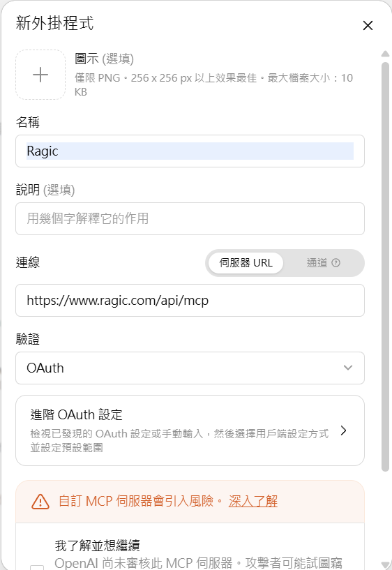This screenshot has width=392, height=570.
Task: Expand 進階 OAuth 設定 via right chevron
Action: tap(343, 430)
